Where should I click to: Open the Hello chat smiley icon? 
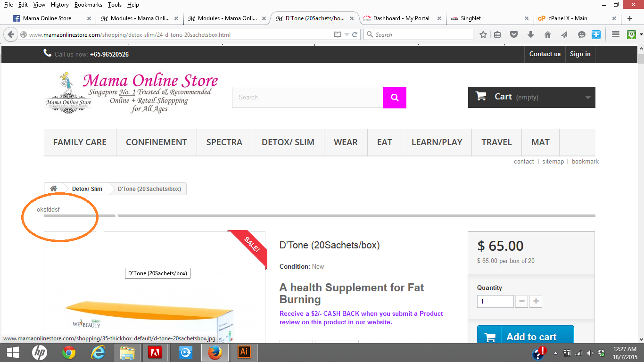point(581,34)
